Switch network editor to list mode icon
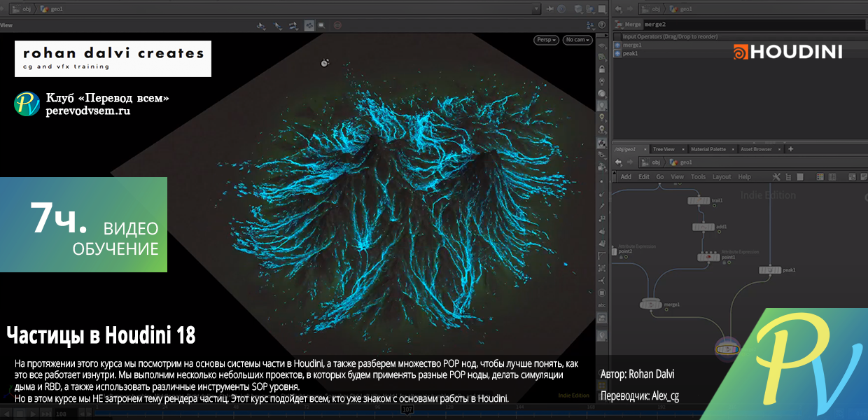This screenshot has height=420, width=868. (x=800, y=177)
